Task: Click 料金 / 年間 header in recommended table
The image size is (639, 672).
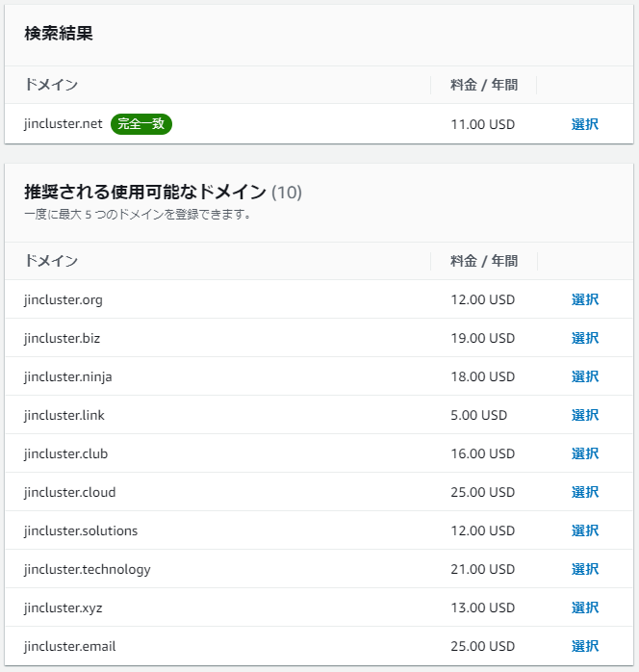Action: click(x=484, y=261)
